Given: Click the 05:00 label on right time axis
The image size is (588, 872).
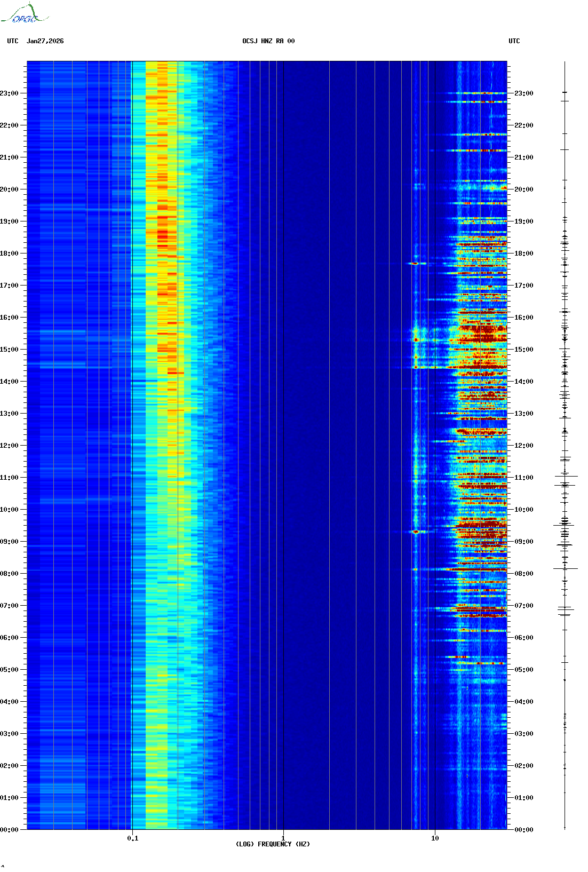Looking at the screenshot, I should [523, 670].
